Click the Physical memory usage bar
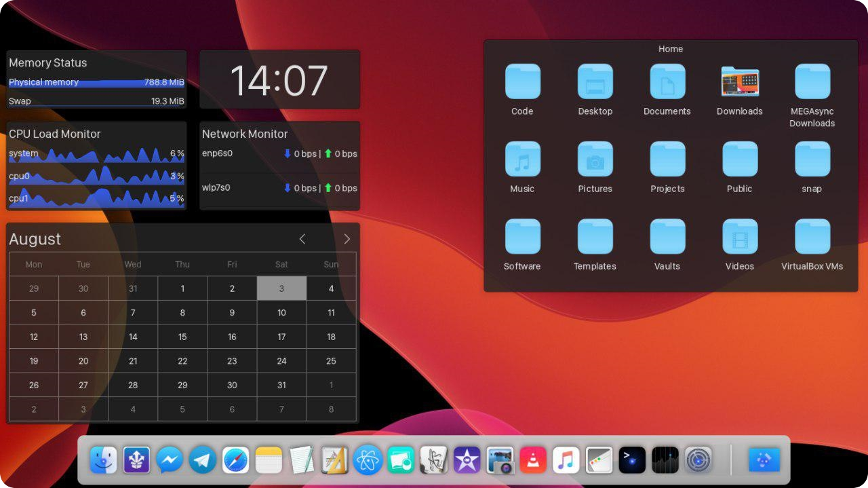 [x=96, y=82]
